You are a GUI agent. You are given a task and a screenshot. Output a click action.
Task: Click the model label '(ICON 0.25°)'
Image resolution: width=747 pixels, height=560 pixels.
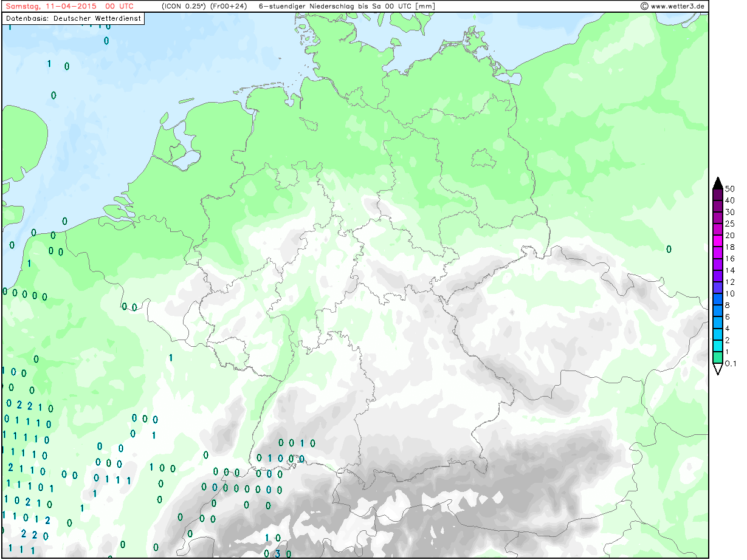pyautogui.click(x=184, y=6)
